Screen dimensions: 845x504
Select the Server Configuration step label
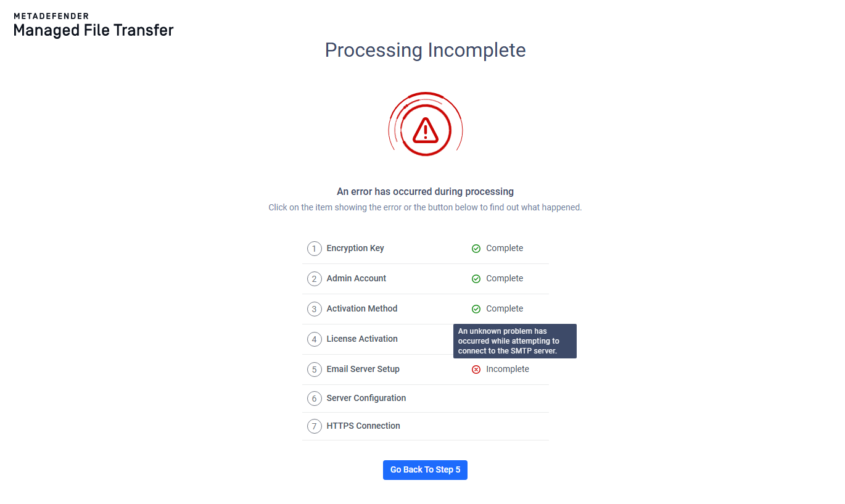click(366, 398)
